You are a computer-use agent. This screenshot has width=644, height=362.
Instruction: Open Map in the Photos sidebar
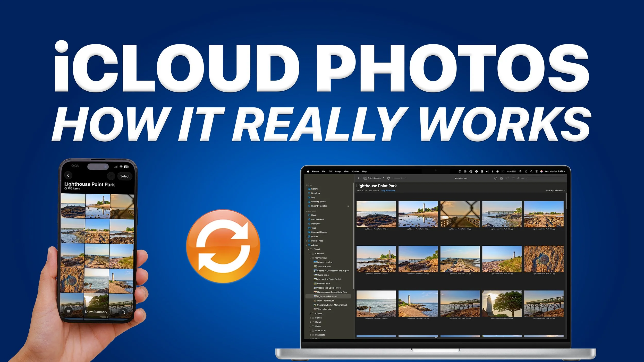point(312,197)
